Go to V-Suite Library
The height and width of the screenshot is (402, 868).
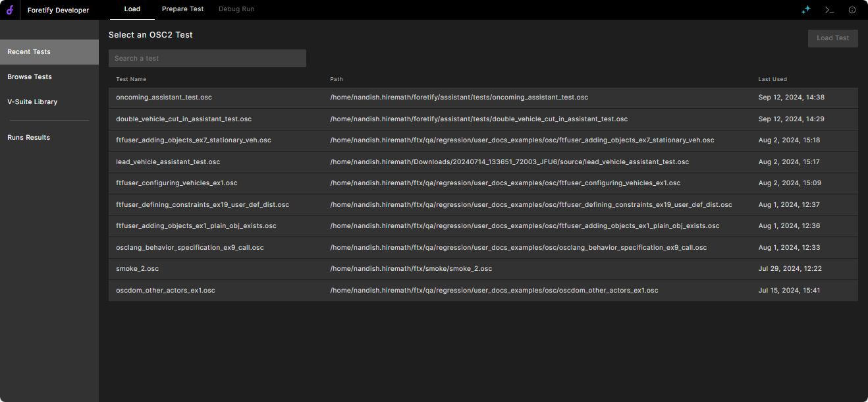point(32,102)
